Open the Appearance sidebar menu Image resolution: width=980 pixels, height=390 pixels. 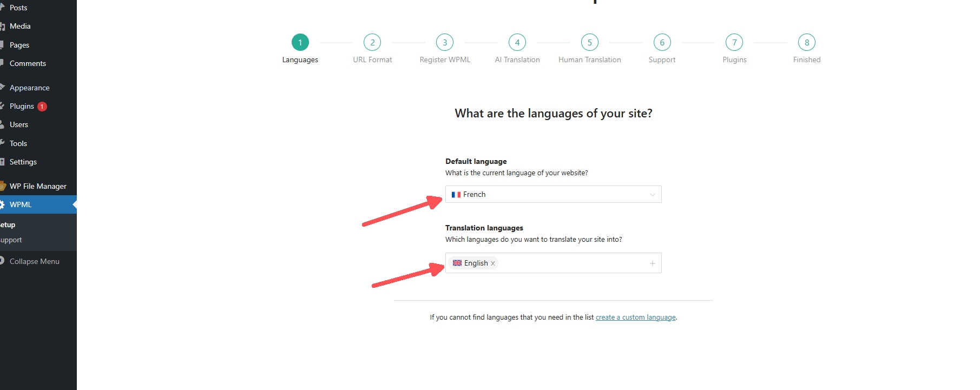click(29, 88)
